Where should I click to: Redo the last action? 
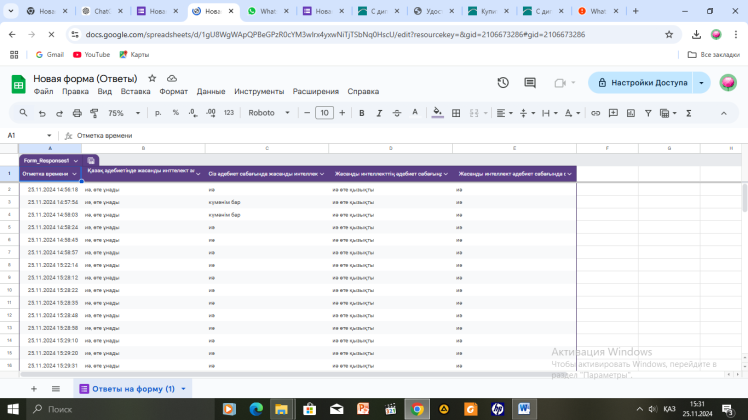tap(59, 113)
